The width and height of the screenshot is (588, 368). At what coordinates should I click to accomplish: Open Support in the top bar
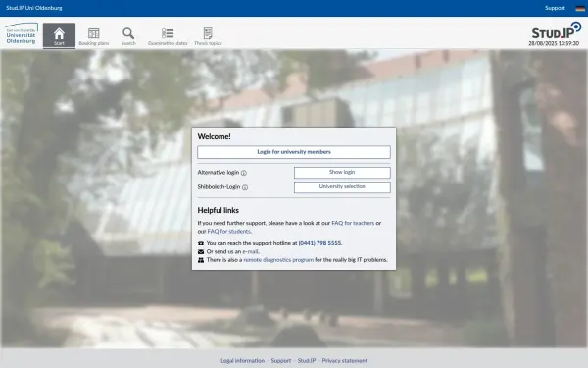click(x=555, y=8)
